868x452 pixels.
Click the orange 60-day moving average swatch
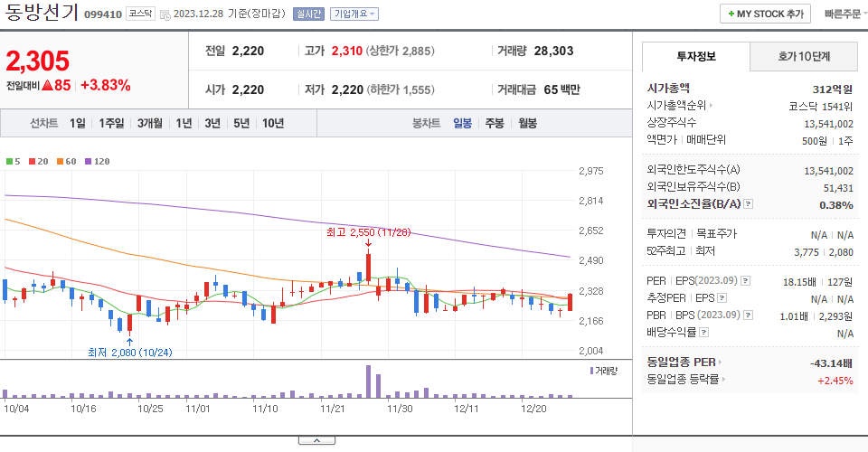(x=60, y=162)
